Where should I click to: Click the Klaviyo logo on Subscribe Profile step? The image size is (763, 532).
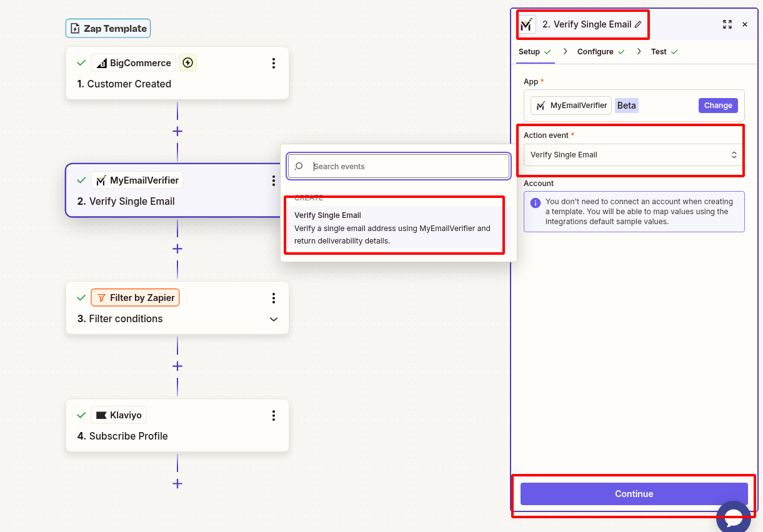[103, 415]
